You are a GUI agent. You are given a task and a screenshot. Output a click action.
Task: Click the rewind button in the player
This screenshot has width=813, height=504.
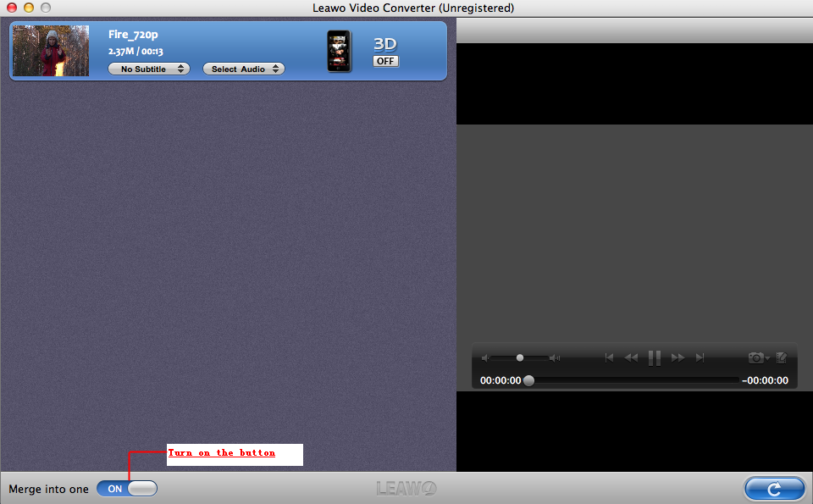[x=631, y=357]
